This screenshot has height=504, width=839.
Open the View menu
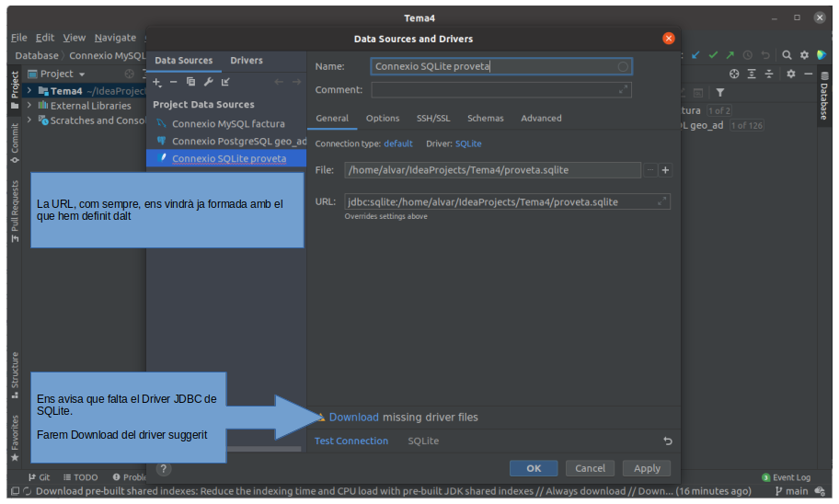(74, 38)
